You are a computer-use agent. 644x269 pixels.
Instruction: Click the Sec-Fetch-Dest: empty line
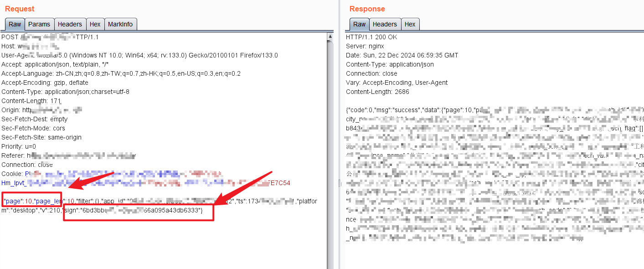[34, 119]
